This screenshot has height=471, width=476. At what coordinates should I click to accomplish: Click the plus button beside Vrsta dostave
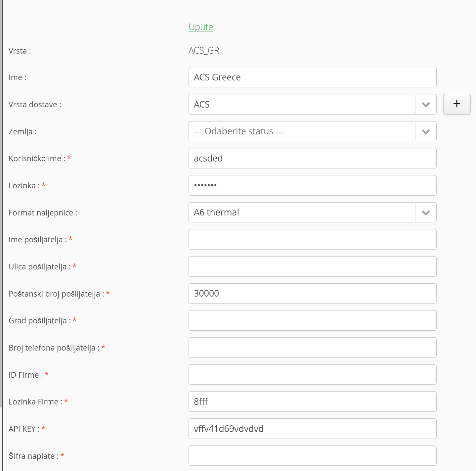point(456,104)
